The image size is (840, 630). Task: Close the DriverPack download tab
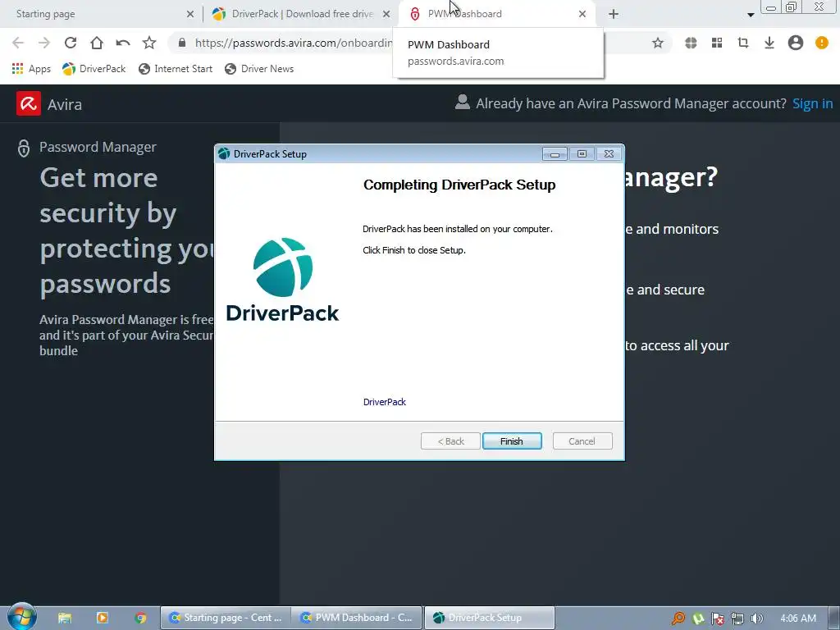click(386, 14)
